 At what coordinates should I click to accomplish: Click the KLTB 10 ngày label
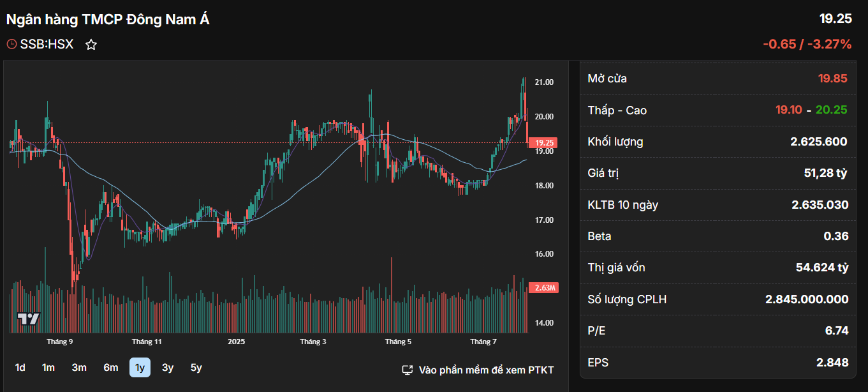pyautogui.click(x=622, y=205)
